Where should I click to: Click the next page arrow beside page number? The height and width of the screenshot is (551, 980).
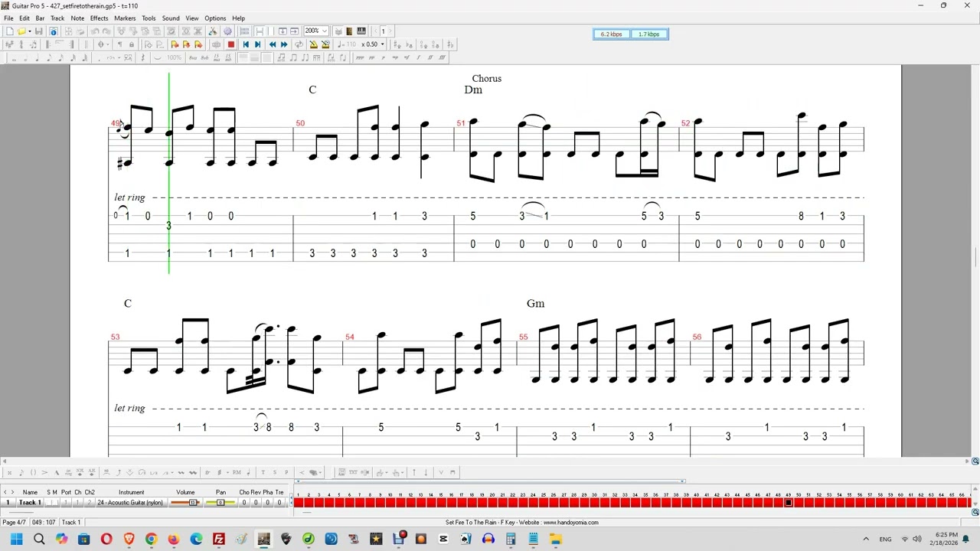point(391,31)
